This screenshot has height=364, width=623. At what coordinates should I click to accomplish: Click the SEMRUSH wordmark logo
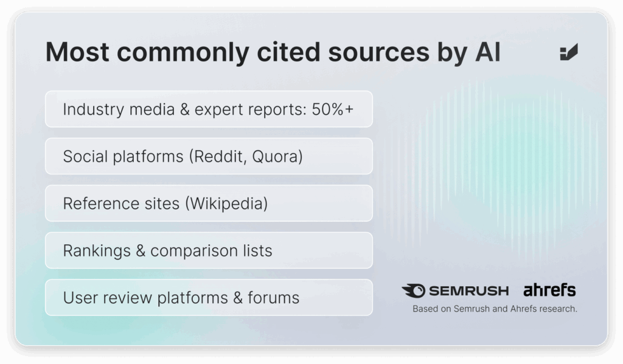coord(468,290)
